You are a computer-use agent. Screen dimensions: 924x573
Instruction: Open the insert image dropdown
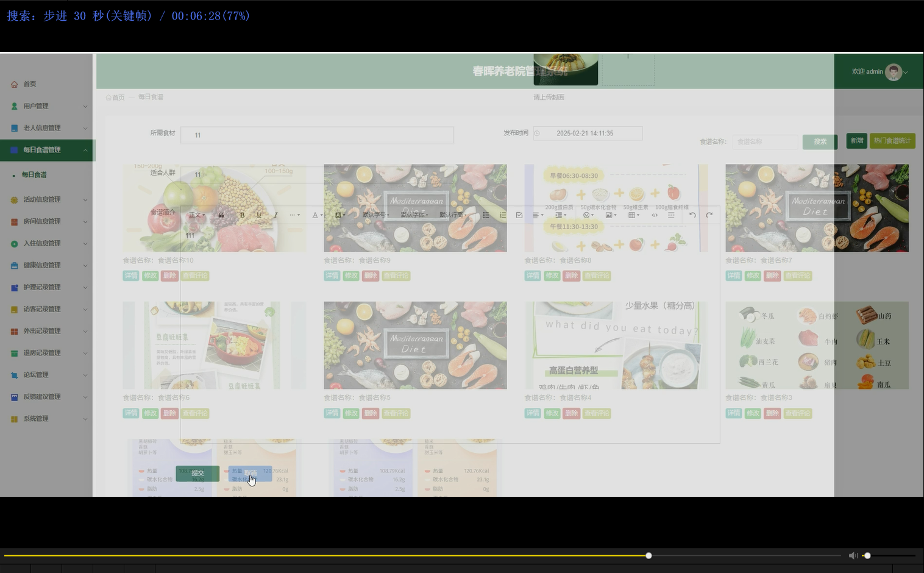click(x=611, y=215)
